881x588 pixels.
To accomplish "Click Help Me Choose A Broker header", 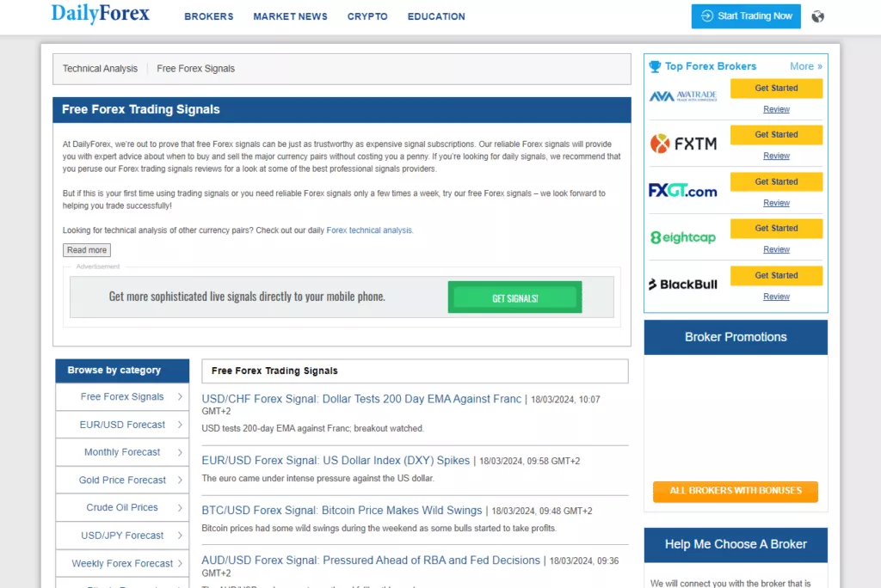I will click(736, 544).
